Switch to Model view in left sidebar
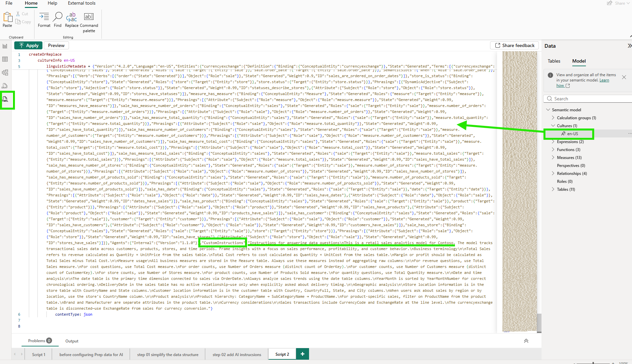The image size is (632, 364). [5, 73]
